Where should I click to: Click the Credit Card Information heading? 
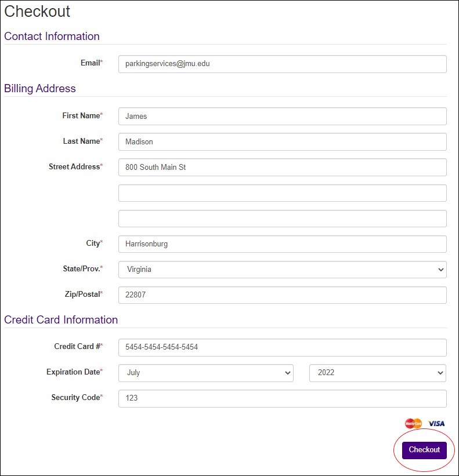click(x=61, y=319)
